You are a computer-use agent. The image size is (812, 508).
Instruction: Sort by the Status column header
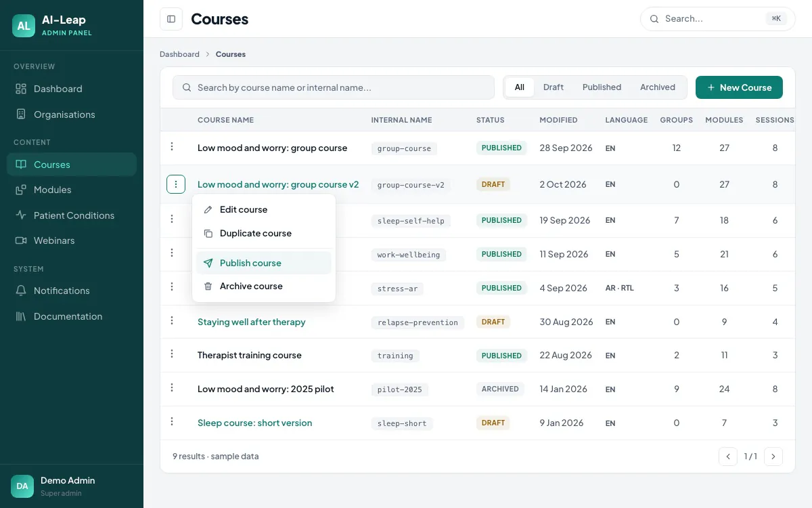[x=491, y=120]
